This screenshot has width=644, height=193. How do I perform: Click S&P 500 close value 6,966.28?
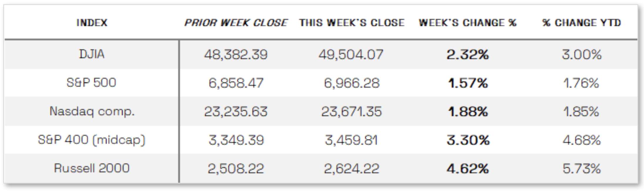[x=352, y=83]
